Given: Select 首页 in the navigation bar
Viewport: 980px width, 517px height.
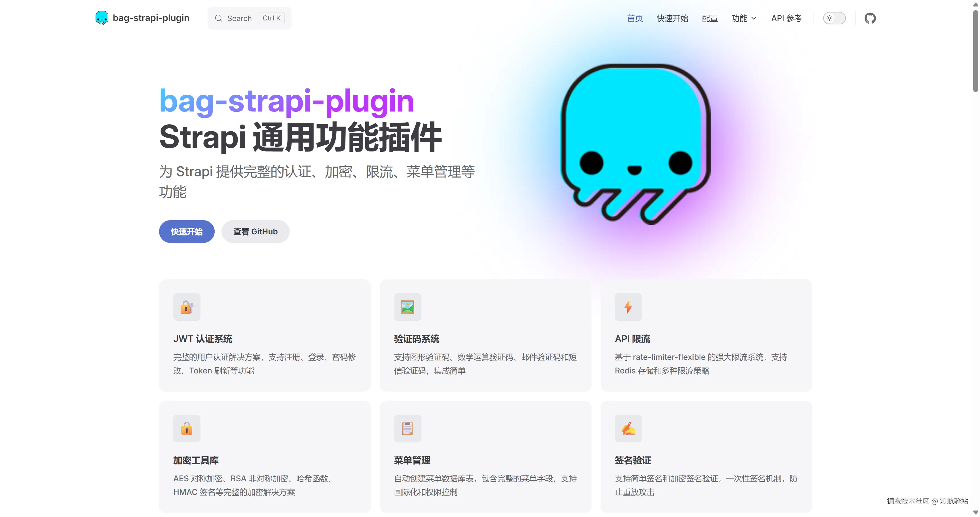Looking at the screenshot, I should [x=635, y=18].
